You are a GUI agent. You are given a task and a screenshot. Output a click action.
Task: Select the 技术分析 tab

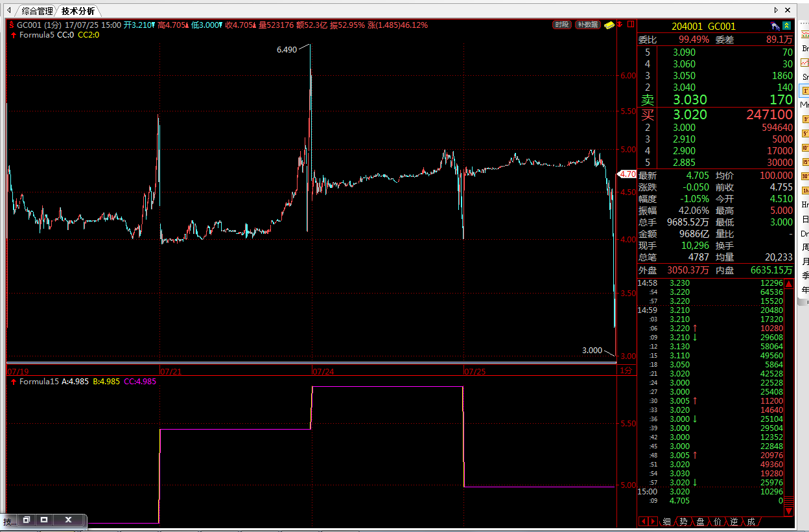(78, 11)
